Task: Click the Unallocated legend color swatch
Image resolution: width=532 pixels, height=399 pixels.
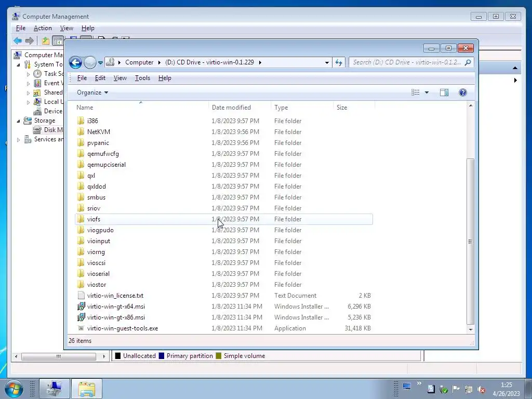Action: click(x=118, y=355)
